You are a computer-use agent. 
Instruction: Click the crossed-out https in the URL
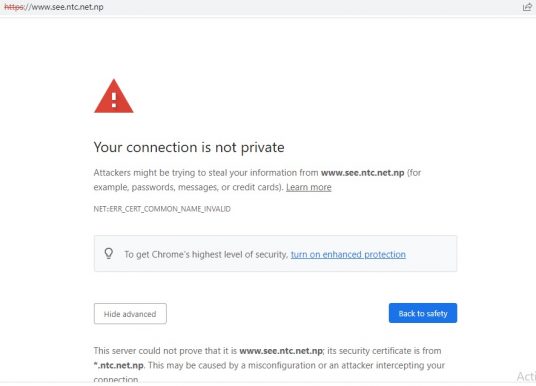pyautogui.click(x=14, y=7)
